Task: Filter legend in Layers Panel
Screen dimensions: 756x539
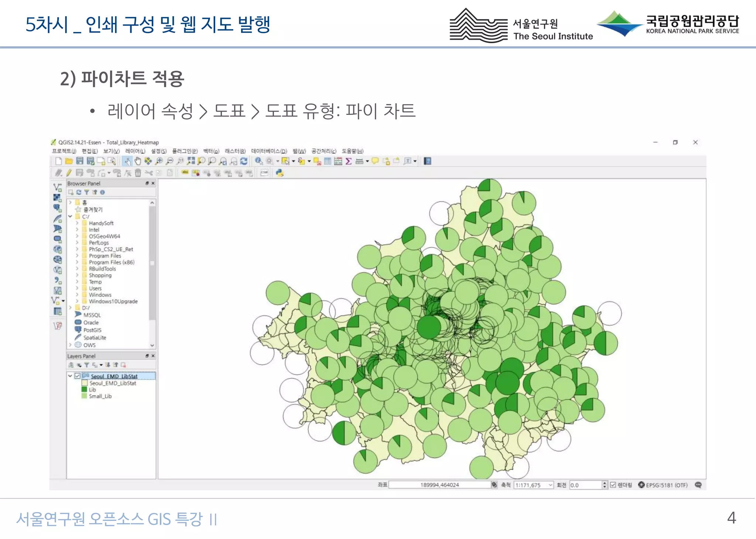Action: click(86, 365)
